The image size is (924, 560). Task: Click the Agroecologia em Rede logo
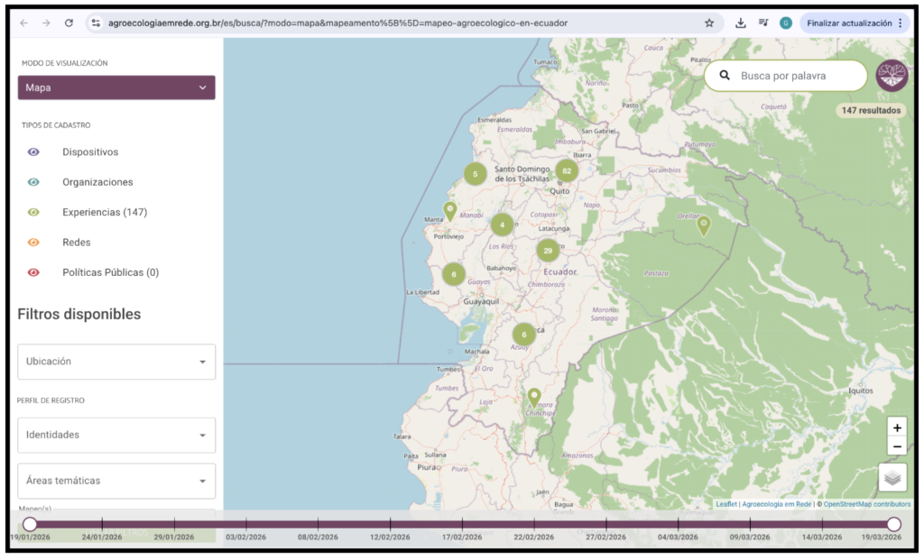(892, 76)
